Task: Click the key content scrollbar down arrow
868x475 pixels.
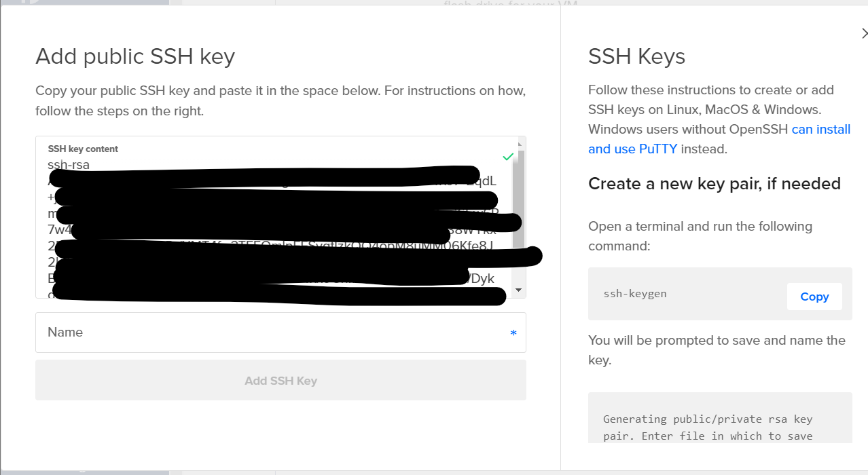Action: click(x=520, y=290)
